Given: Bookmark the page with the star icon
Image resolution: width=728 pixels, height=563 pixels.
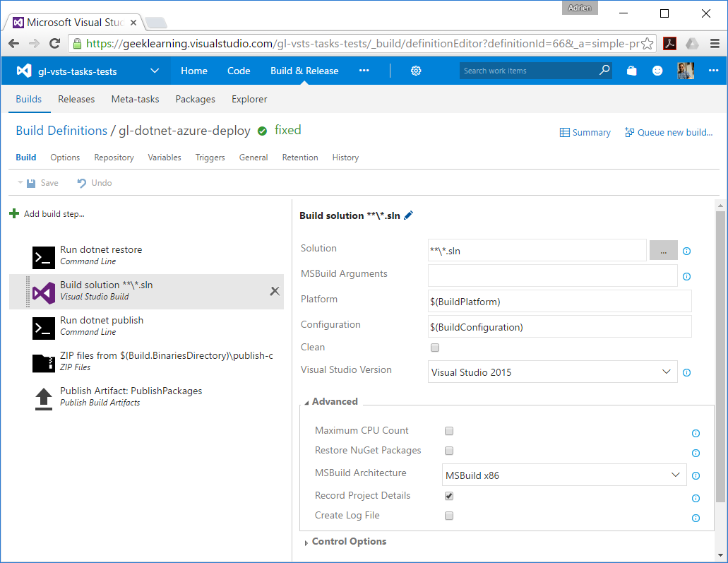Looking at the screenshot, I should pyautogui.click(x=647, y=44).
